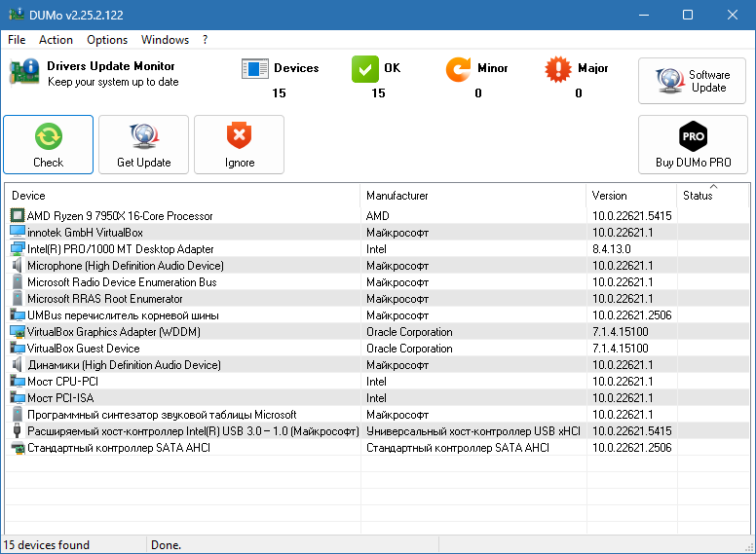This screenshot has width=756, height=554.
Task: Click the Программный синтезатор row icon
Action: 18,414
